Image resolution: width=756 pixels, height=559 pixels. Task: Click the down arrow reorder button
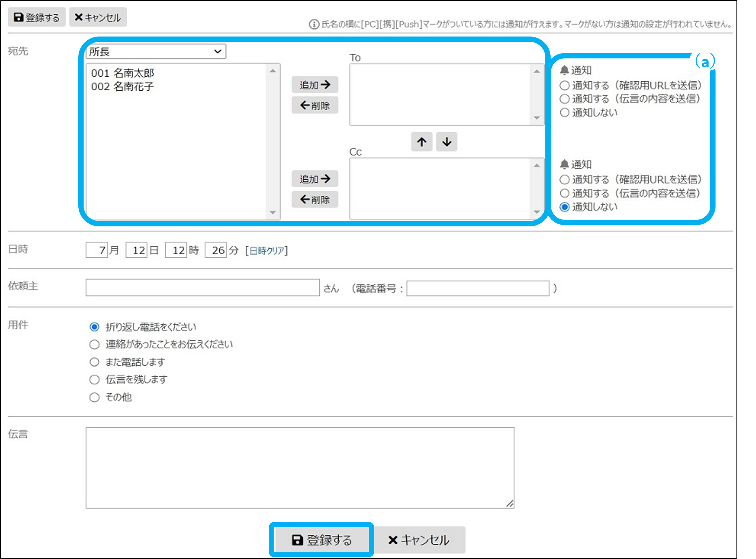click(446, 142)
